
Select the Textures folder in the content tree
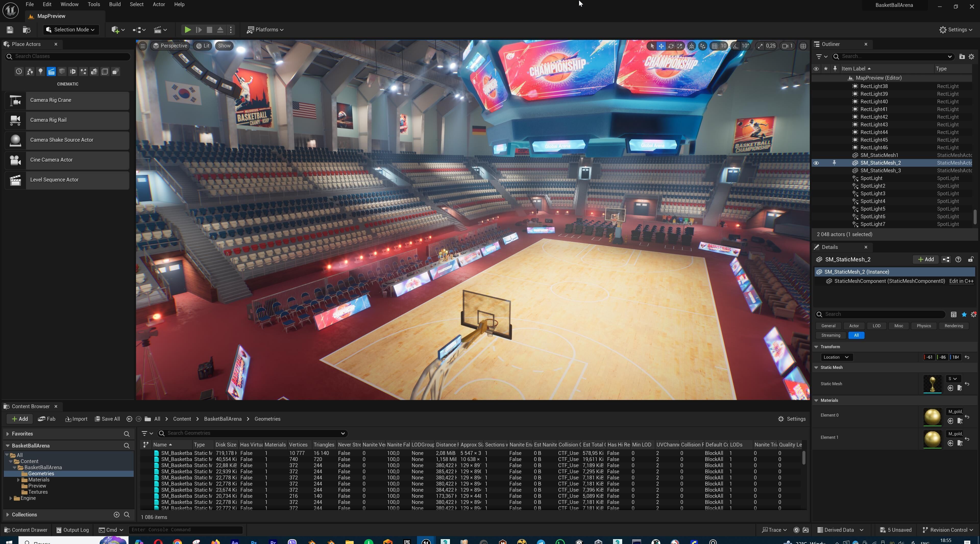tap(38, 492)
